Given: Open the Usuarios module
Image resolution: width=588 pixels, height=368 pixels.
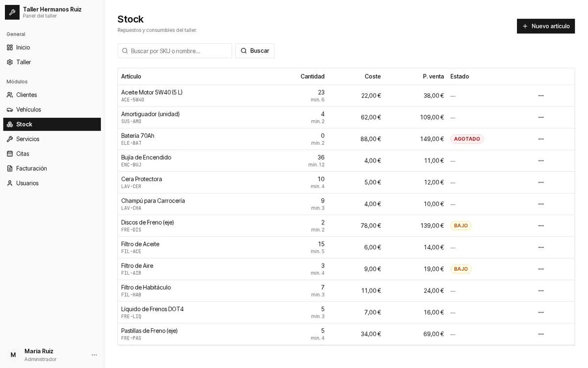Looking at the screenshot, I should 52,183.
